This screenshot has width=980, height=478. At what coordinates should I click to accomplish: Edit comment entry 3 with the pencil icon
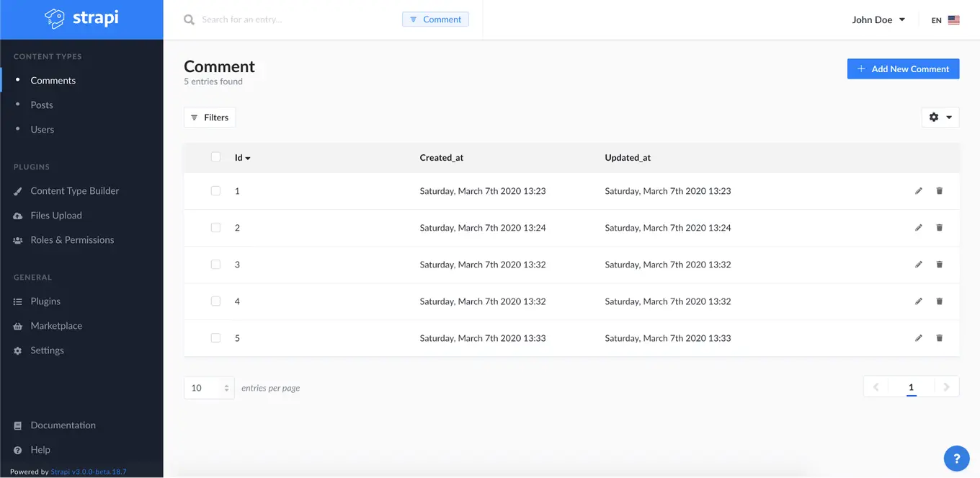point(919,264)
